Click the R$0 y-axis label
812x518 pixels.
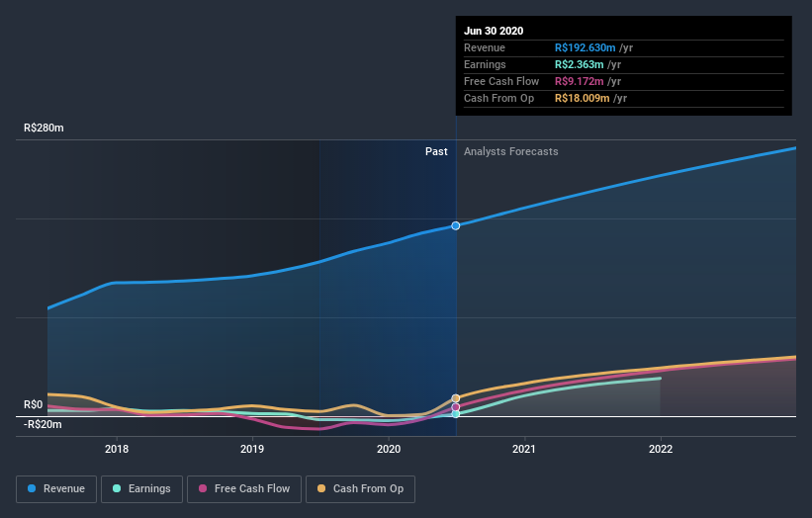tap(34, 404)
